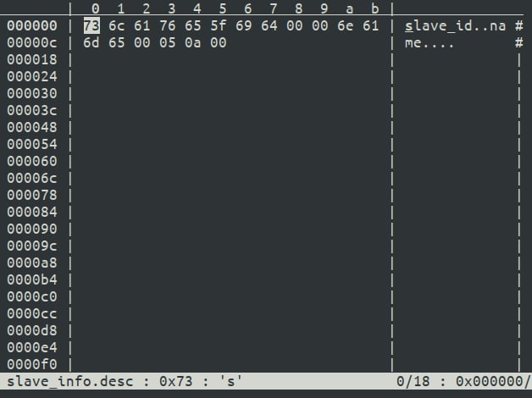
Task: Select hex byte 0a in second row
Action: click(x=192, y=42)
